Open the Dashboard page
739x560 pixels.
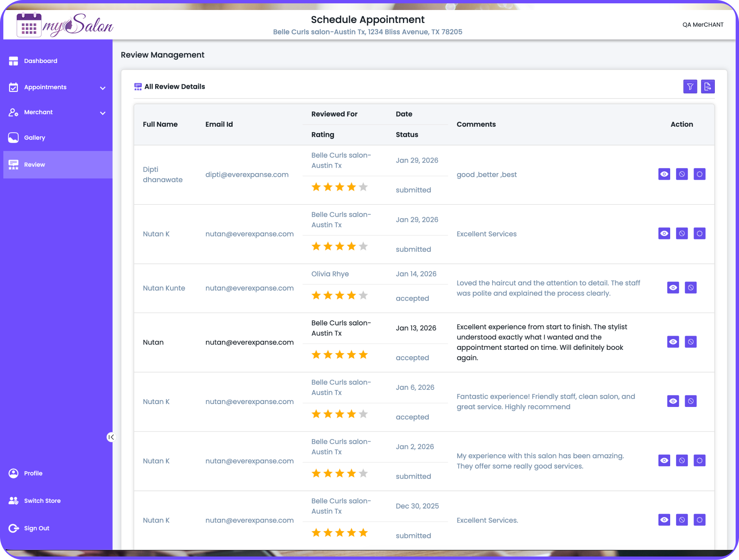40,61
